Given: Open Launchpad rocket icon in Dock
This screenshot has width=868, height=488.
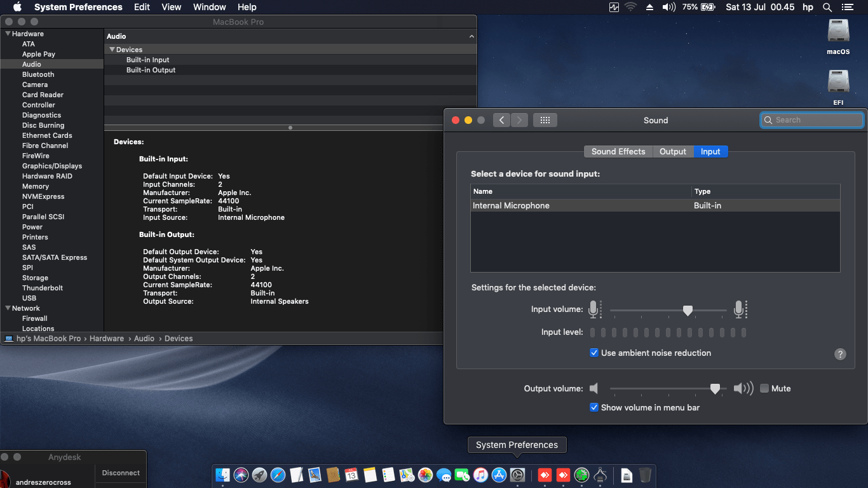Looking at the screenshot, I should (259, 475).
